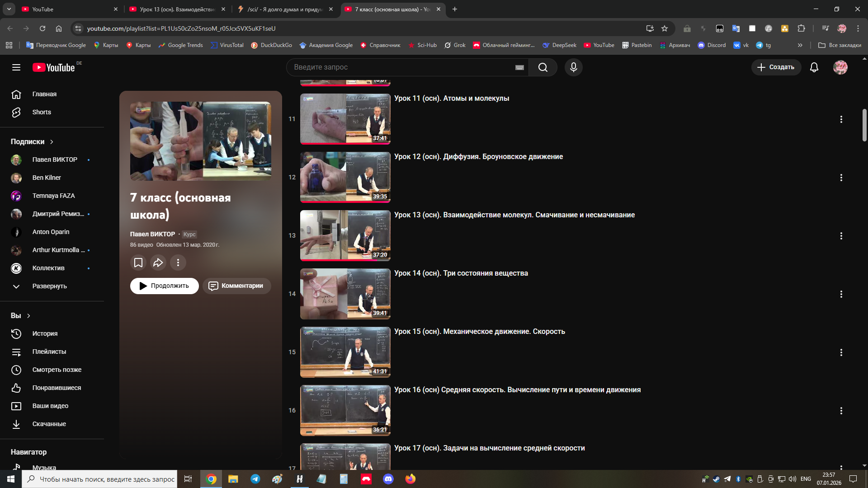Image resolution: width=868 pixels, height=488 pixels.
Task: Open the Подписки section
Action: pyautogui.click(x=32, y=141)
